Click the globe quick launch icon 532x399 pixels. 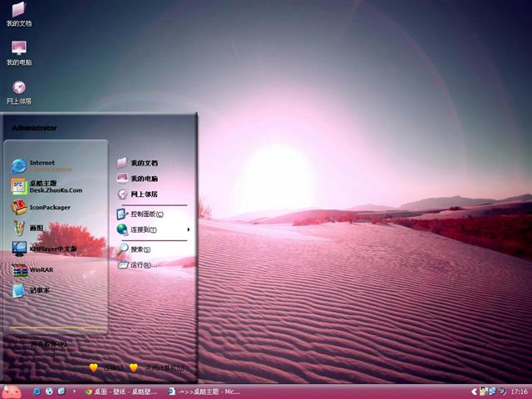49,392
